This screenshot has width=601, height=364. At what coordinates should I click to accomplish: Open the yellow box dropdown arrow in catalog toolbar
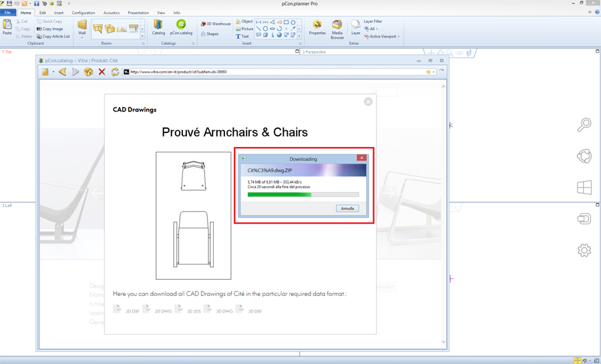(53, 72)
